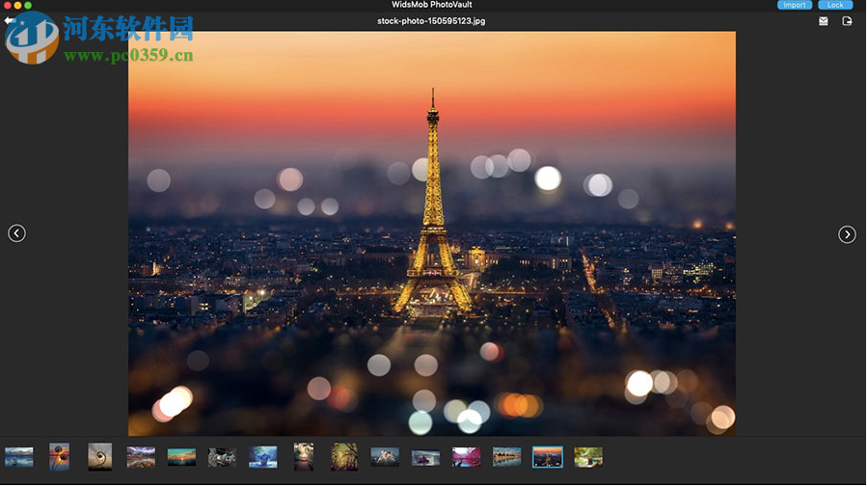Select the first thumbnail, lake with mountains
This screenshot has height=486, width=868.
pyautogui.click(x=19, y=457)
